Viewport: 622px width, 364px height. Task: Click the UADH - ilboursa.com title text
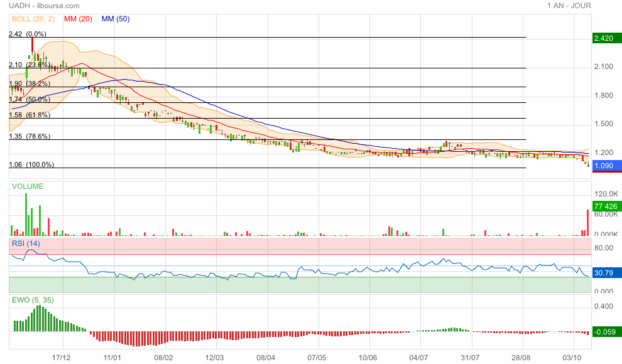coord(44,6)
